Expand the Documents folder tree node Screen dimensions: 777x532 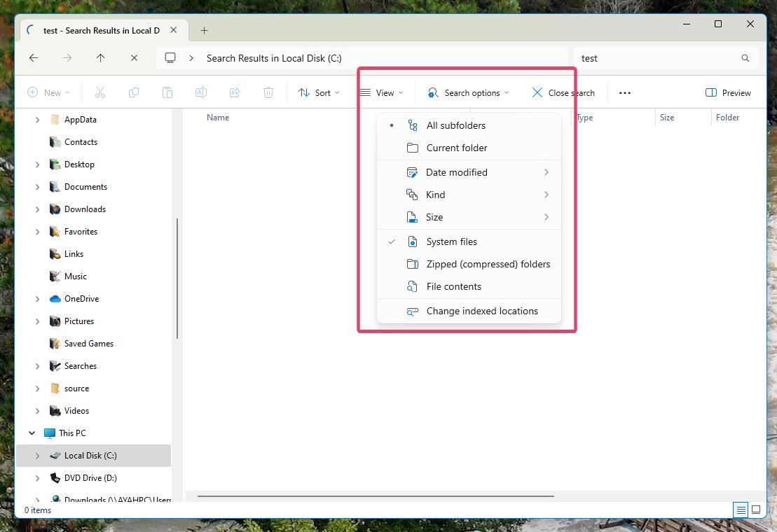click(37, 187)
